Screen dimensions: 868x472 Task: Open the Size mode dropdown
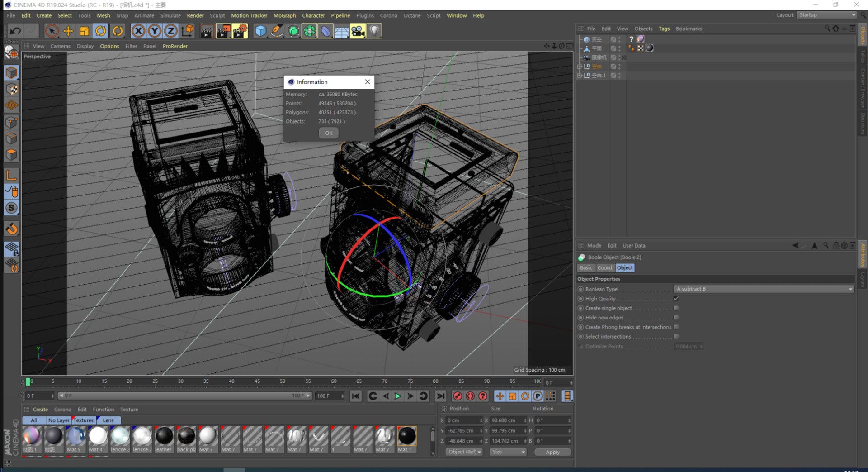coord(509,452)
